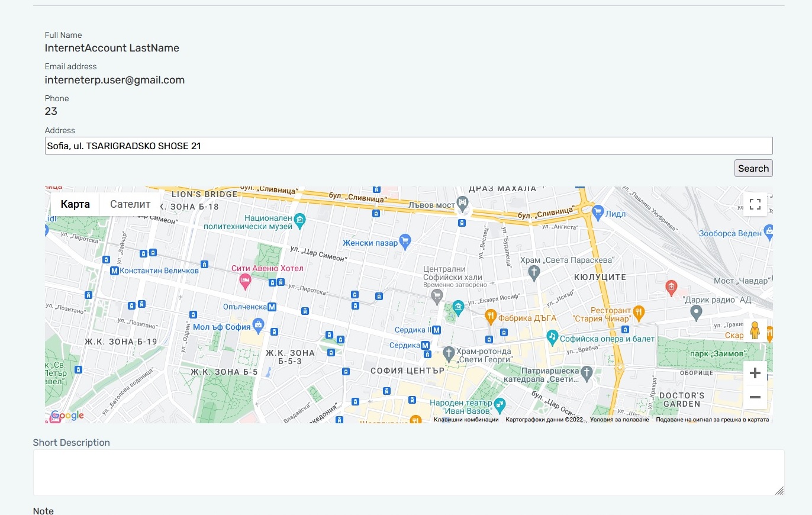Click the Опълченска metro station icon

pyautogui.click(x=272, y=307)
